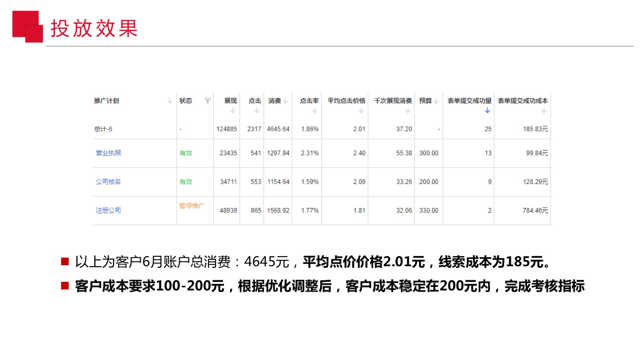644x362 pixels.
Task: Click total impressions value 124885
Action: tap(227, 129)
